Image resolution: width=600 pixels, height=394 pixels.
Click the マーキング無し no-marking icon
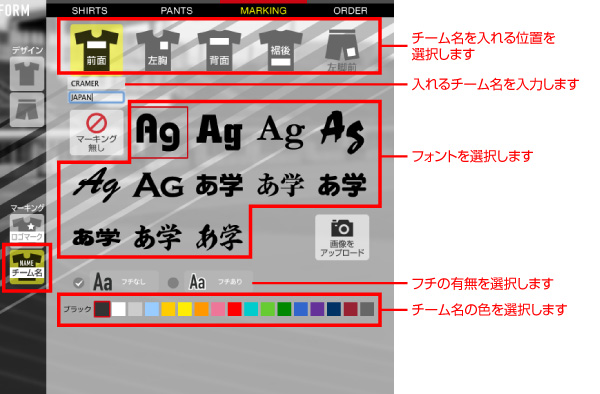(x=96, y=132)
